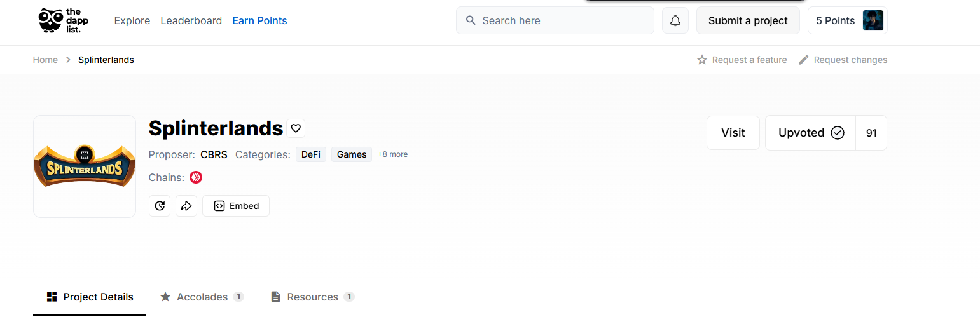Click the Accolades count badge
980x324 pixels.
(238, 297)
